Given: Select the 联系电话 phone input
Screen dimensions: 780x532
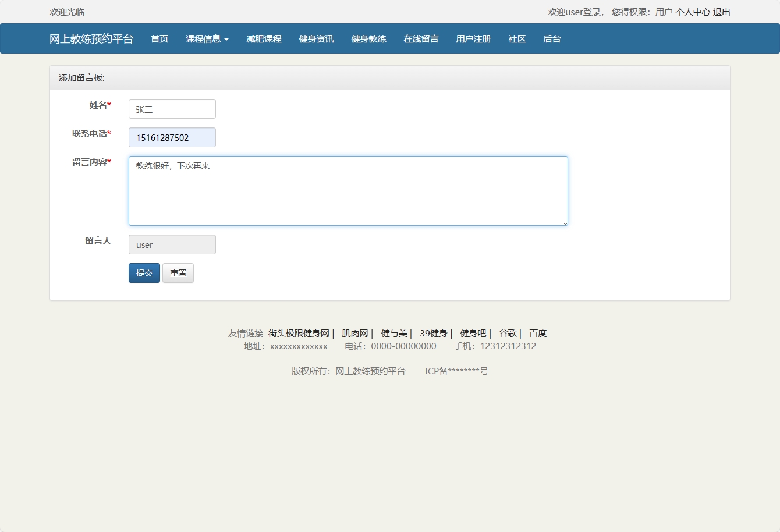Looking at the screenshot, I should [x=172, y=137].
